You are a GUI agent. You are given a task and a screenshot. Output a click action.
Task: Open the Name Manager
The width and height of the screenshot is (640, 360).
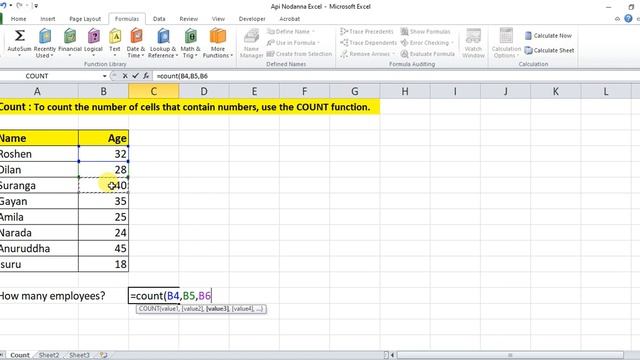pyautogui.click(x=251, y=43)
